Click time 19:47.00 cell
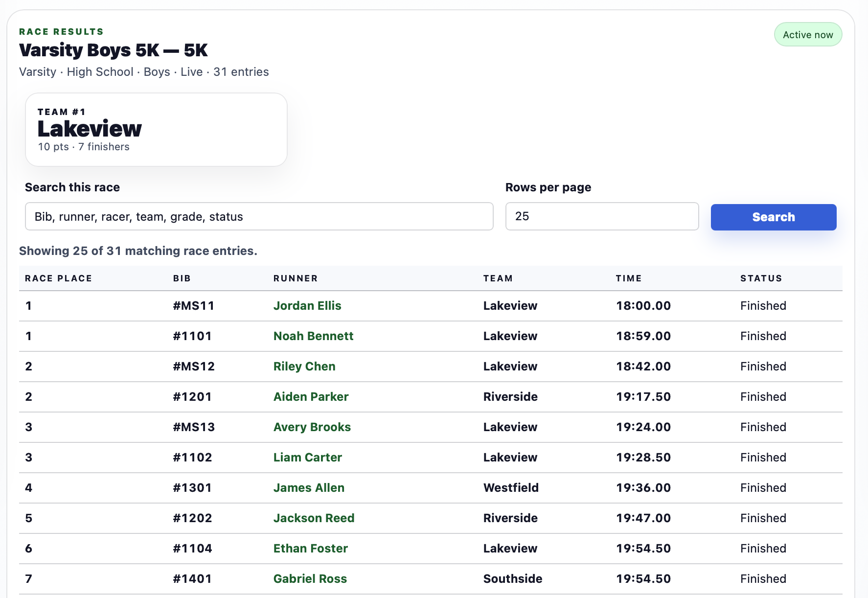This screenshot has width=868, height=598. 643,518
